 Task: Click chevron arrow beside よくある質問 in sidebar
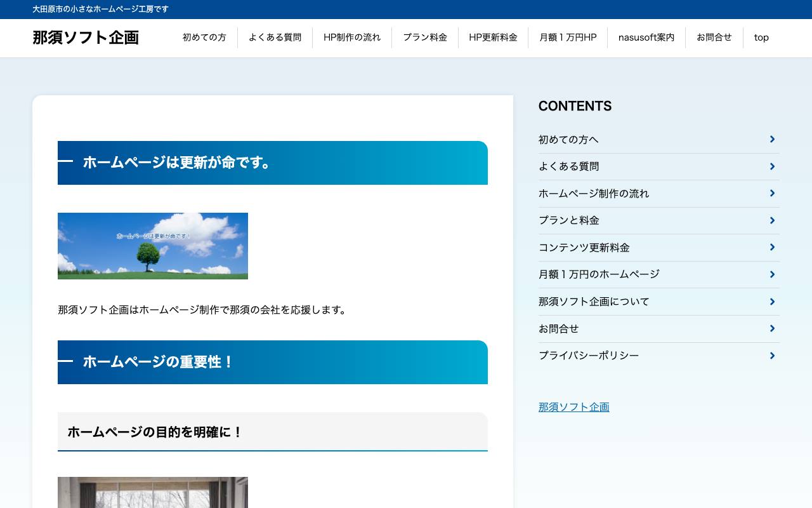coord(772,166)
